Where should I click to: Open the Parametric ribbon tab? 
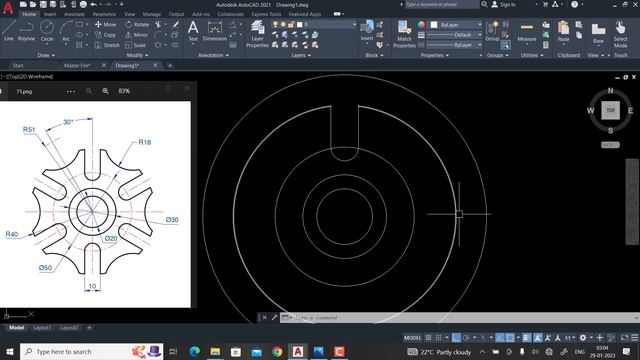(x=104, y=14)
